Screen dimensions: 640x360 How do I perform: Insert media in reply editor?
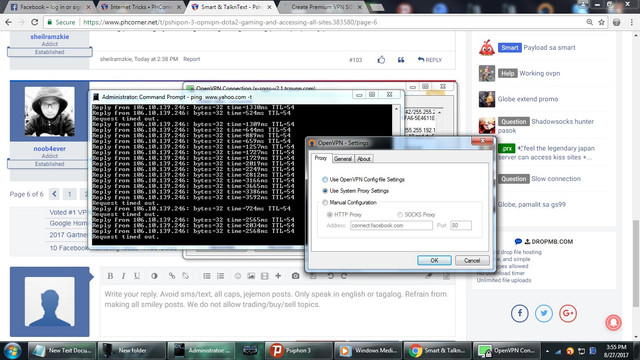[264, 276]
